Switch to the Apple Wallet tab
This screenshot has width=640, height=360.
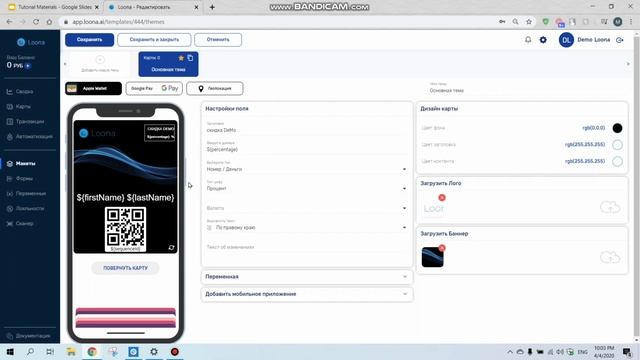93,88
